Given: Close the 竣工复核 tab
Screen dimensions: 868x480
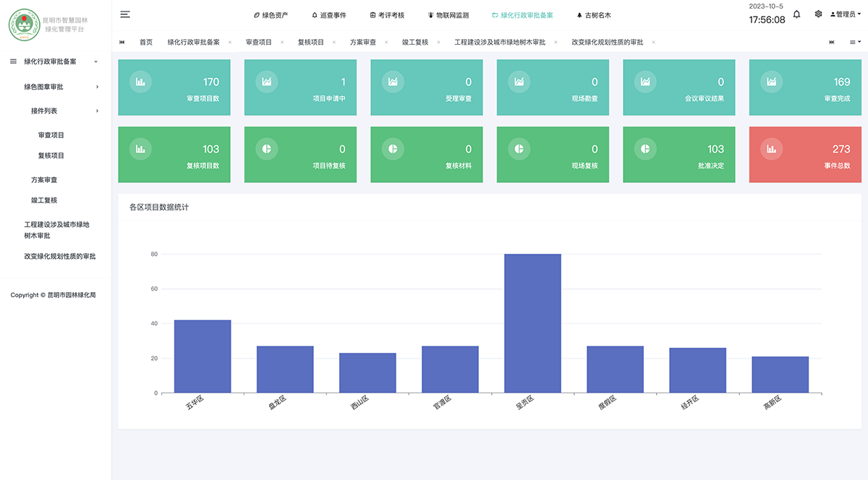Looking at the screenshot, I should (438, 43).
